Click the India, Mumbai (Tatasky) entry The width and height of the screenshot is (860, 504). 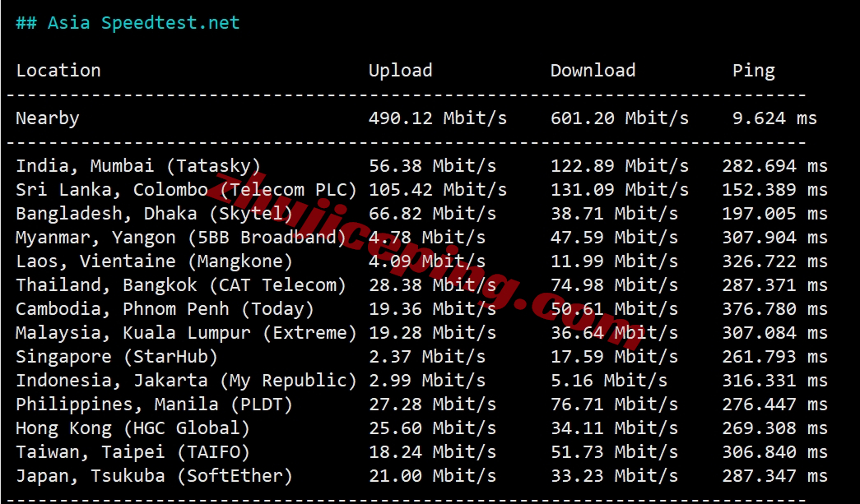pos(138,166)
